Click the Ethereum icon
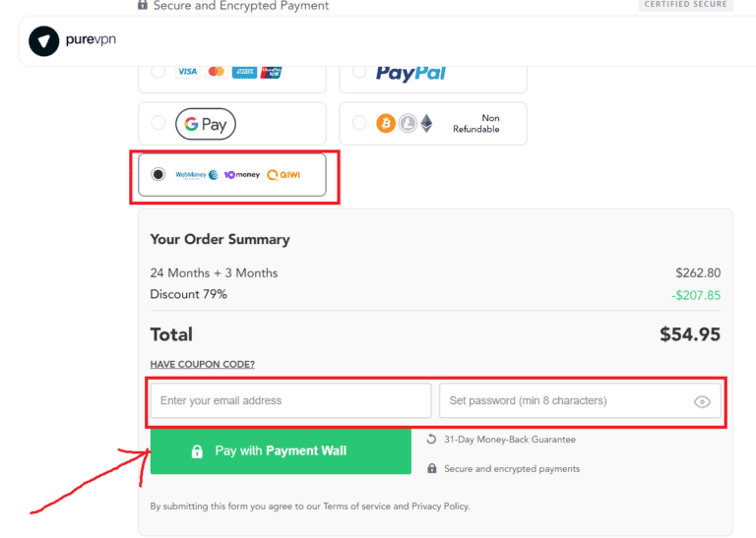Screen dimensions: 756x538 pyautogui.click(x=426, y=124)
